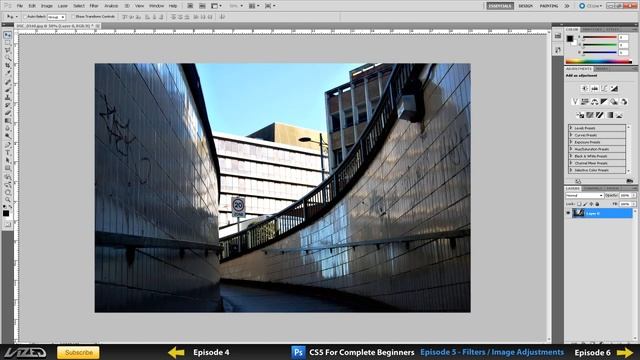Add a Hue/Saturation adjustment

(x=585, y=101)
